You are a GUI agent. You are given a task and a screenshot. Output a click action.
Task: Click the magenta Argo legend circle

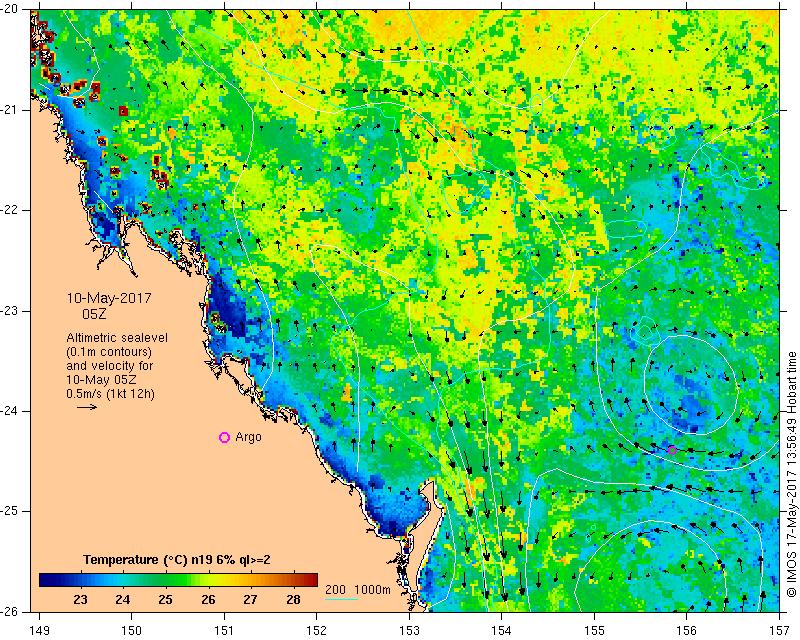[x=224, y=437]
